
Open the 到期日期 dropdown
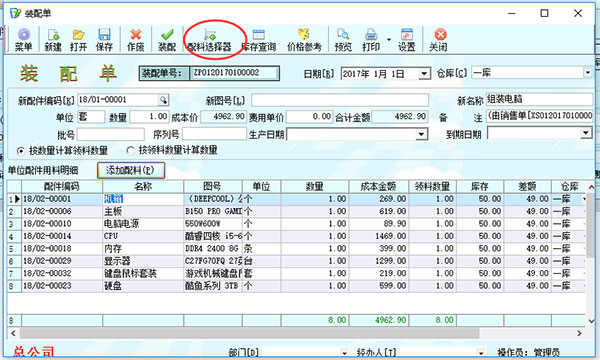click(585, 133)
